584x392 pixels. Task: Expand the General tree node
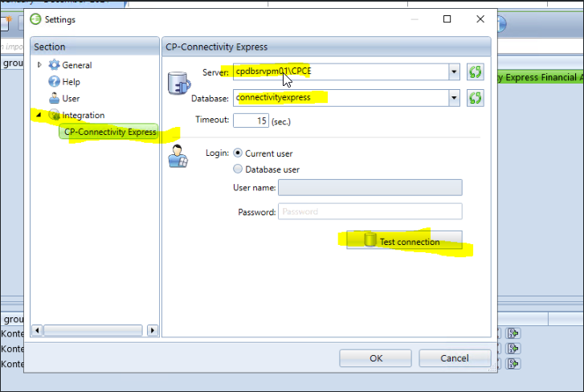39,65
